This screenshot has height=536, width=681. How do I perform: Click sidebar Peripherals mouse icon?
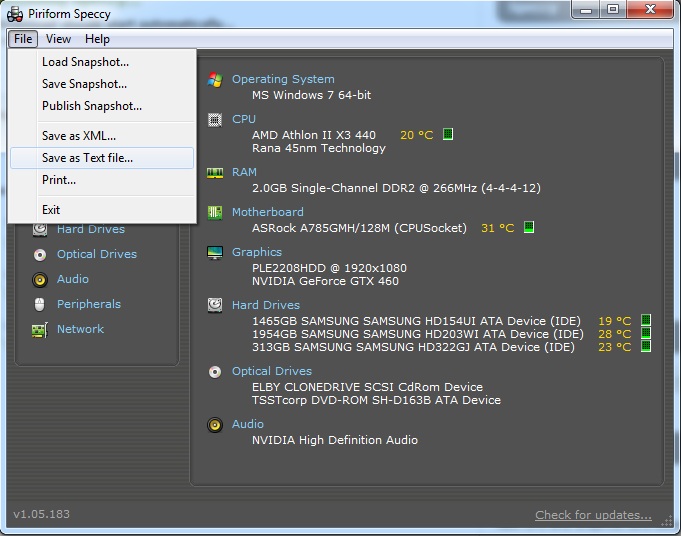point(40,304)
